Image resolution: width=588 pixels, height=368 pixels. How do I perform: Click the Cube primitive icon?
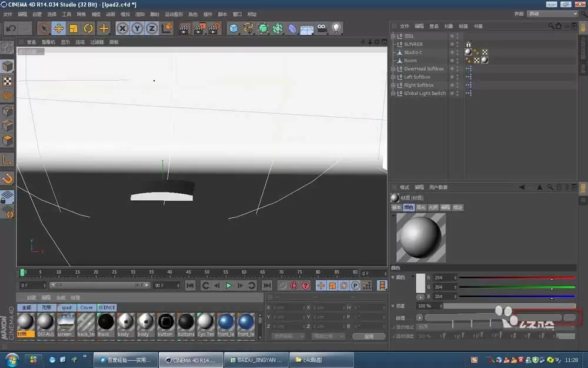232,28
